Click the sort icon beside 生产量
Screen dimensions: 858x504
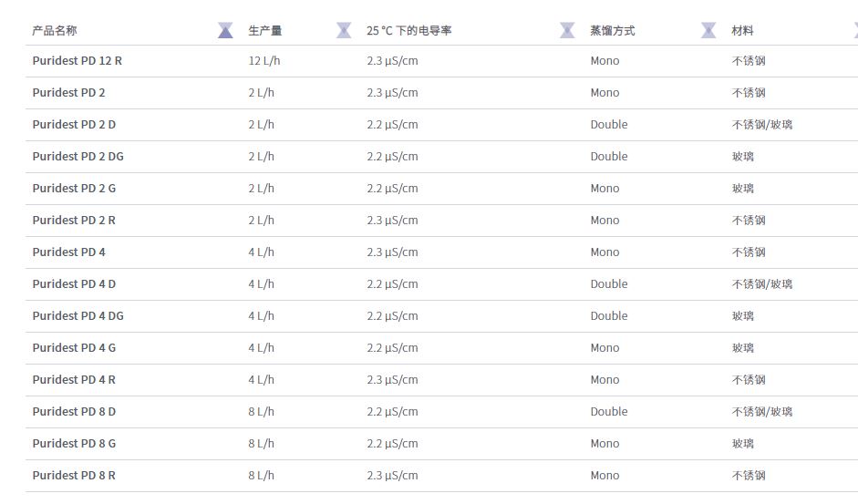tap(343, 31)
